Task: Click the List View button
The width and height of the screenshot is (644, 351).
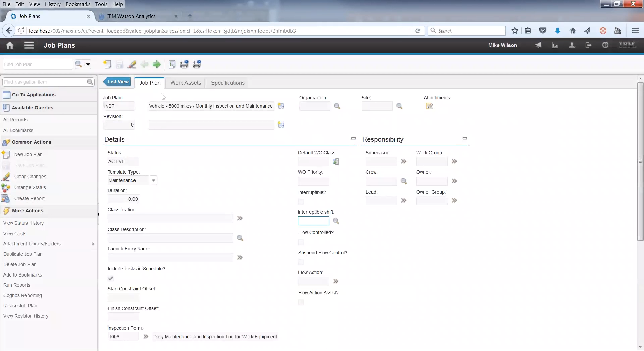Action: point(118,82)
